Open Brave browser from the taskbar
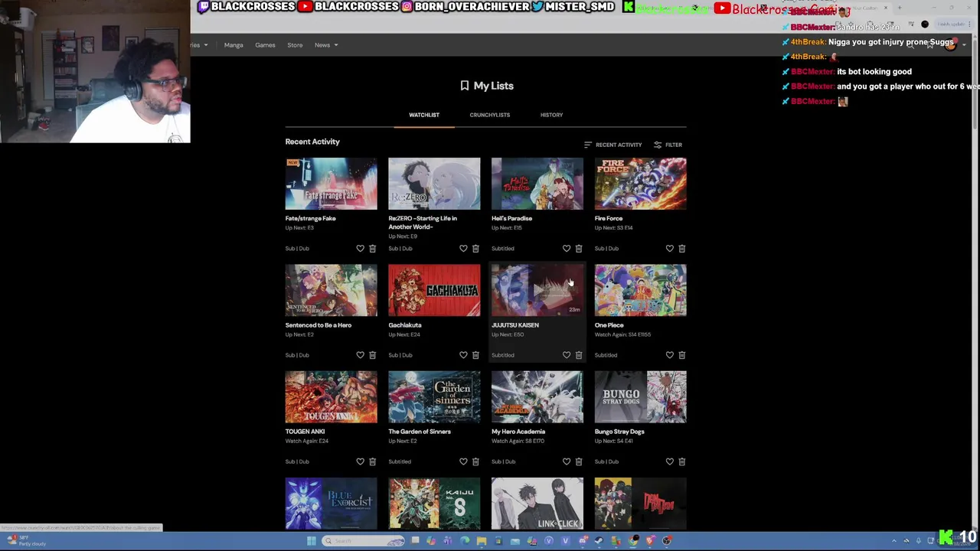Screen dimensions: 980x551 [x=649, y=541]
